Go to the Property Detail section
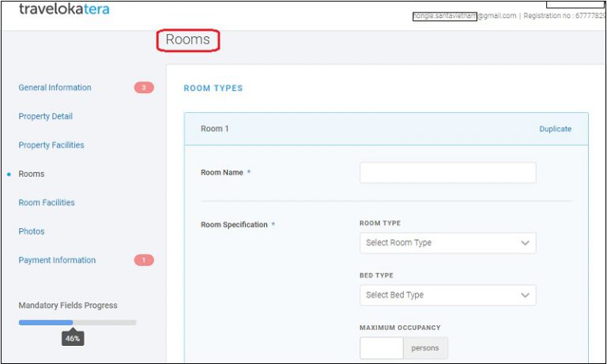 coord(45,116)
